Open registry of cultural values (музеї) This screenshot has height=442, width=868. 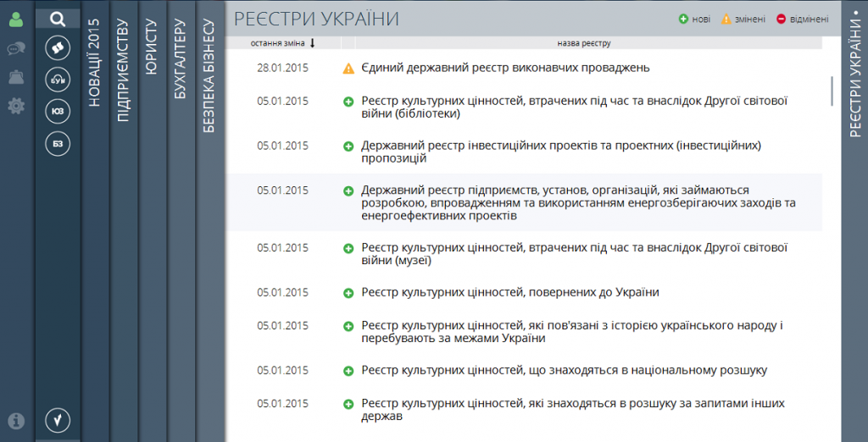point(574,254)
